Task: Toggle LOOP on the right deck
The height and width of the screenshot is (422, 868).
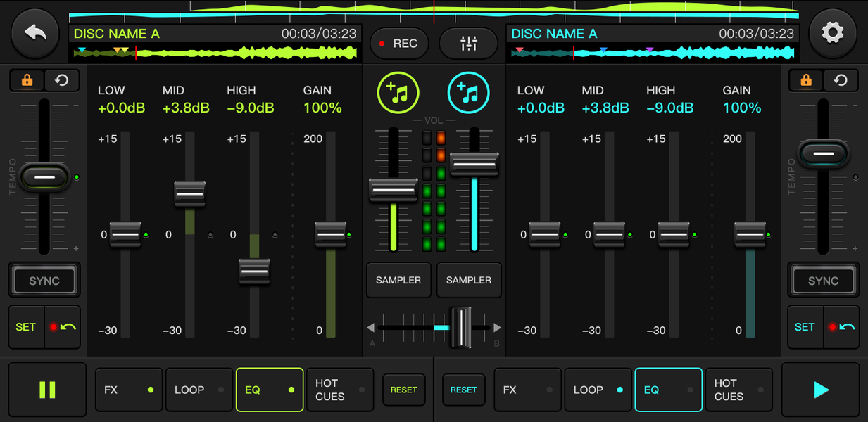Action: [x=598, y=390]
